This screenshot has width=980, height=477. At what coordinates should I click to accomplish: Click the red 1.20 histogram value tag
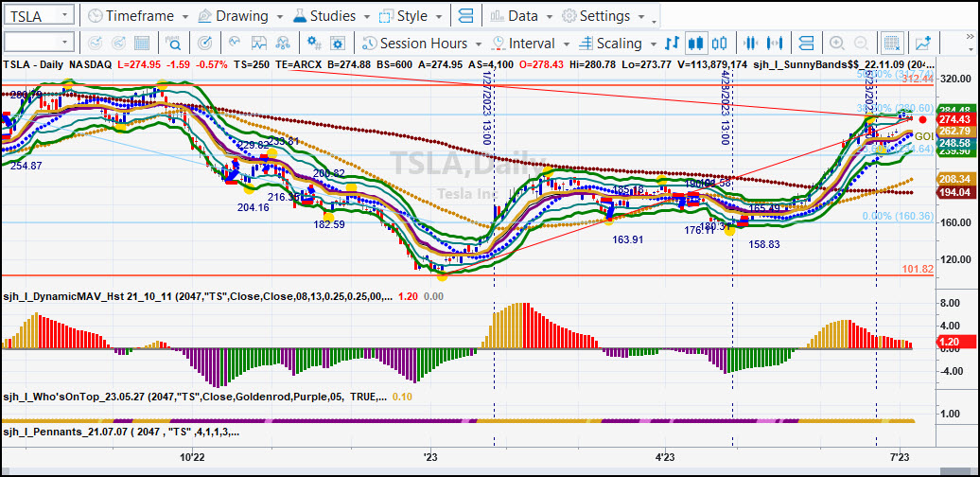tap(955, 342)
